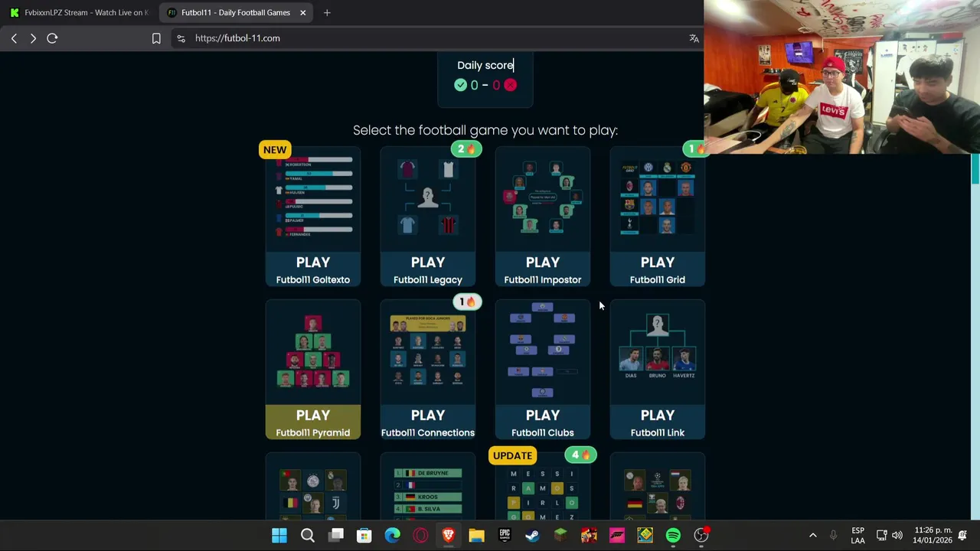This screenshot has width=980, height=551.
Task: Open clock showing 11:26 p. m.
Action: pos(932,535)
